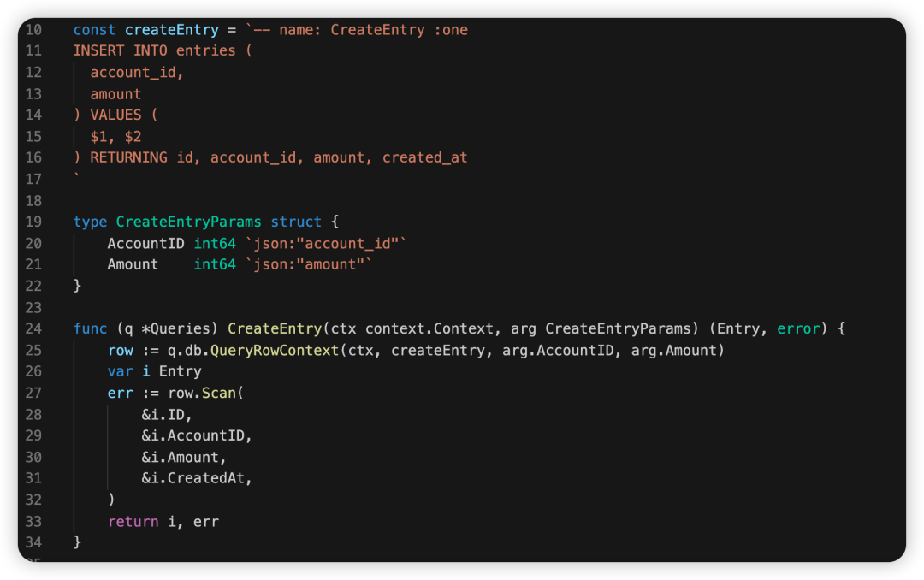Click line number 19 in the gutter
This screenshot has width=924, height=580.
pyautogui.click(x=33, y=222)
